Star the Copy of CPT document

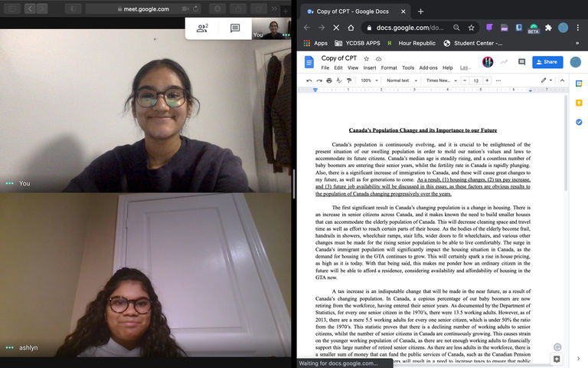367,59
